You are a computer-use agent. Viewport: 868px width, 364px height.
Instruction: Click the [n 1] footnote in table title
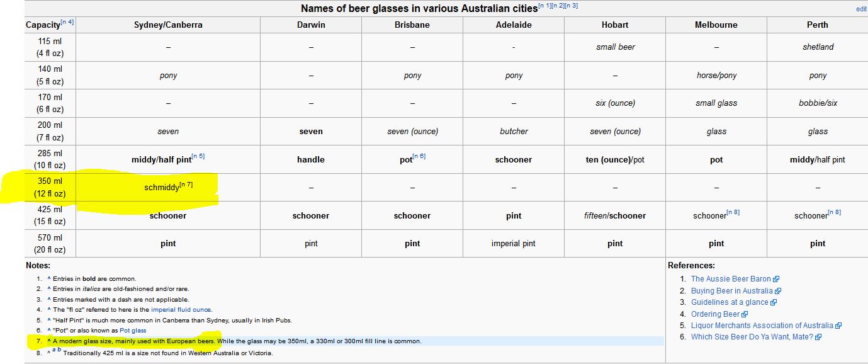[x=544, y=6]
